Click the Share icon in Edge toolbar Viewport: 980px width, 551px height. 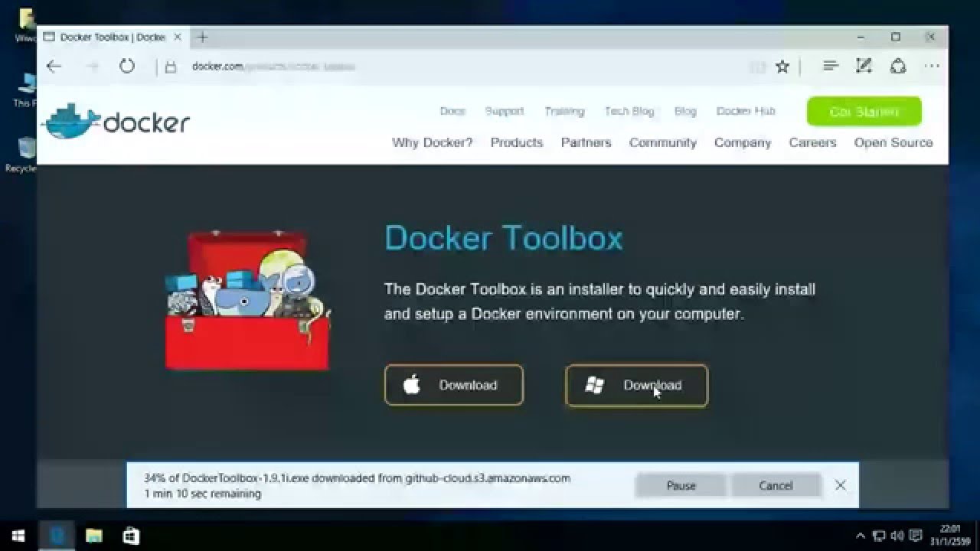[898, 67]
